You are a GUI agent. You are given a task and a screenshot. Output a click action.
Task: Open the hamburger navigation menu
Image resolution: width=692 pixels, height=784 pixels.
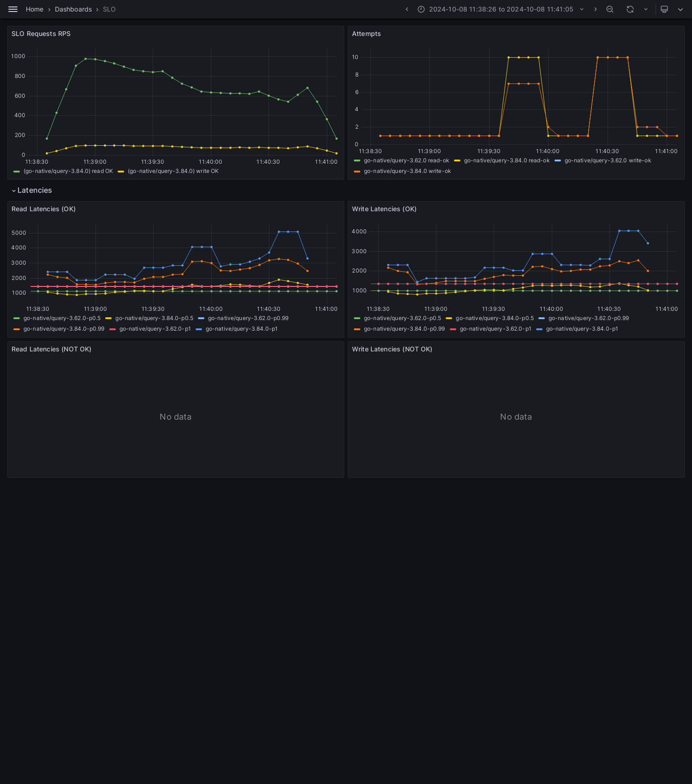click(13, 9)
